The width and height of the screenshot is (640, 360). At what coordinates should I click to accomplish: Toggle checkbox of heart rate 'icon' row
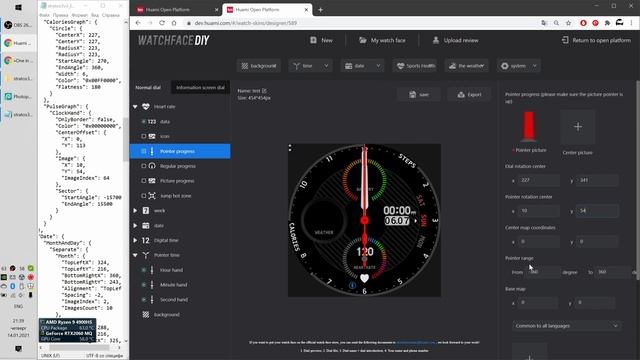coord(144,136)
